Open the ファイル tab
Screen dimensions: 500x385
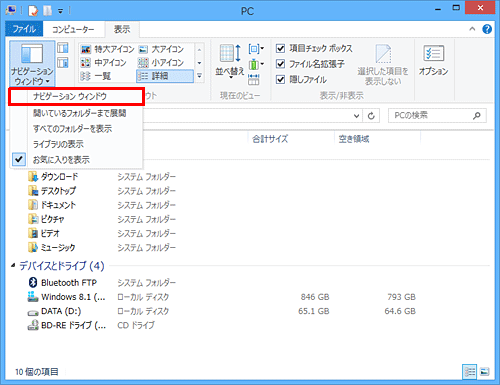(24, 29)
